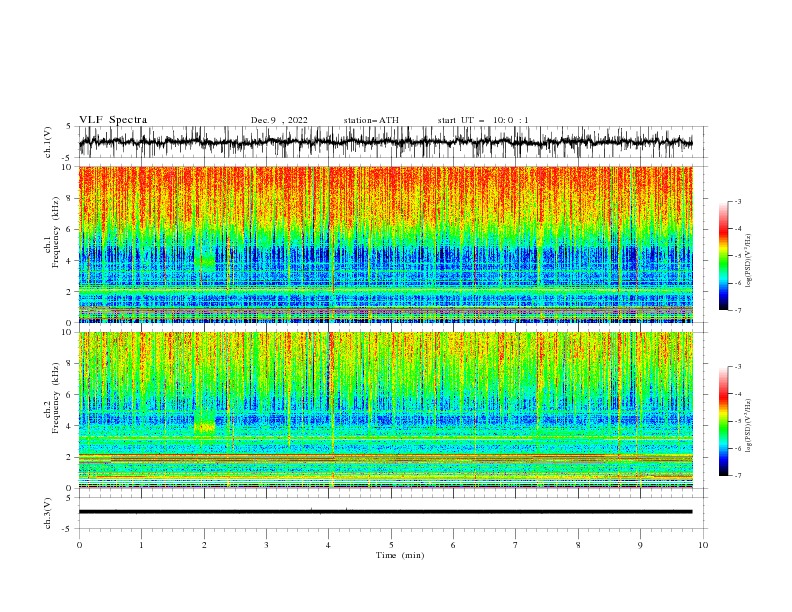
Task: Click the ch.2 colorbar log(PSD) label
Action: [748, 425]
